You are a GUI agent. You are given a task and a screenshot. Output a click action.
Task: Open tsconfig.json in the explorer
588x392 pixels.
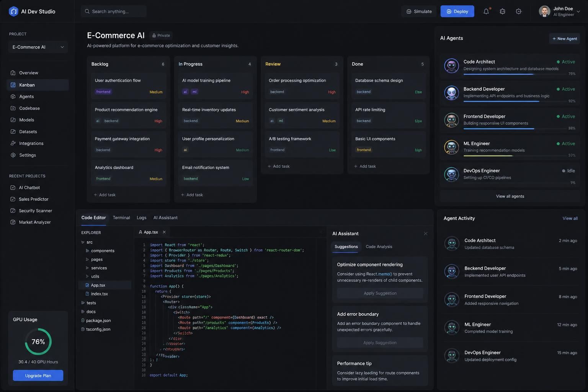tap(96, 329)
